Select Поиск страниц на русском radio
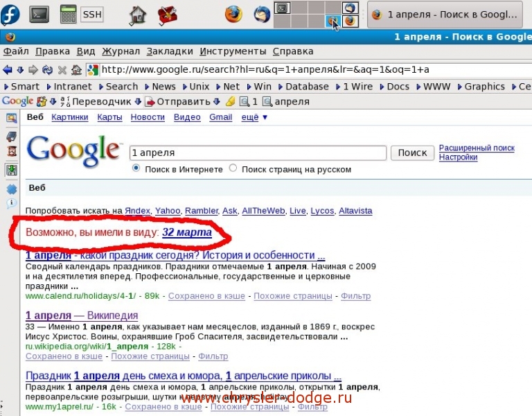Image resolution: width=532 pixels, height=416 pixels. point(233,168)
